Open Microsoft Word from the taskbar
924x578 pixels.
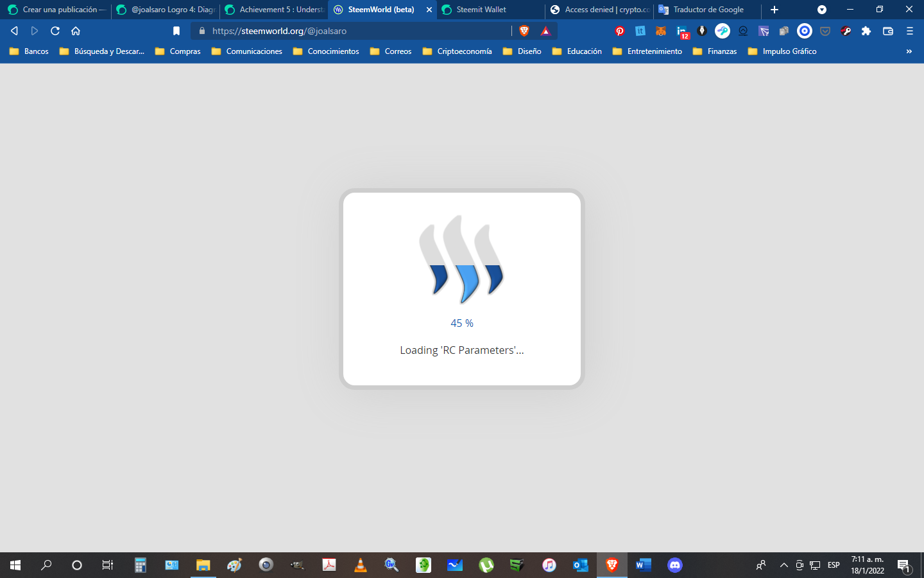point(644,565)
